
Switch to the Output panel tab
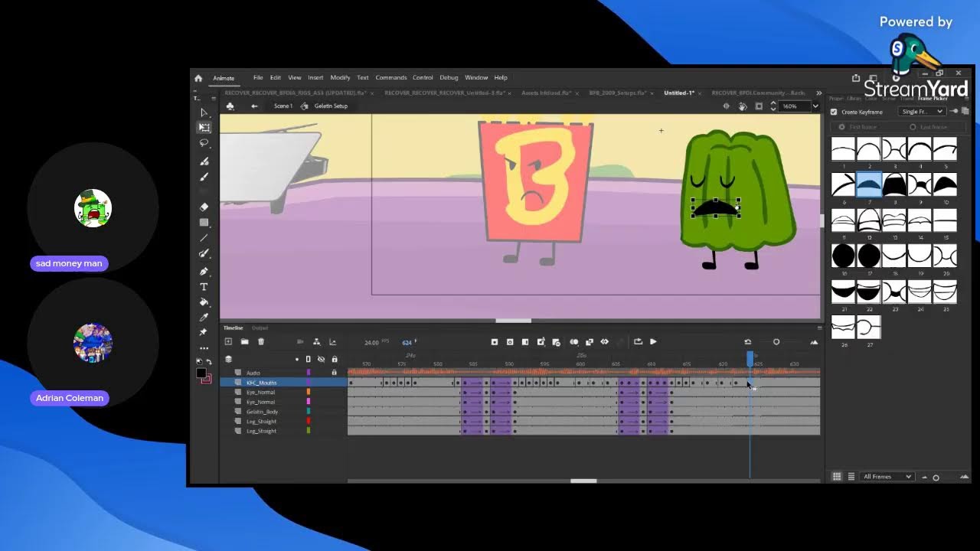[x=260, y=328]
